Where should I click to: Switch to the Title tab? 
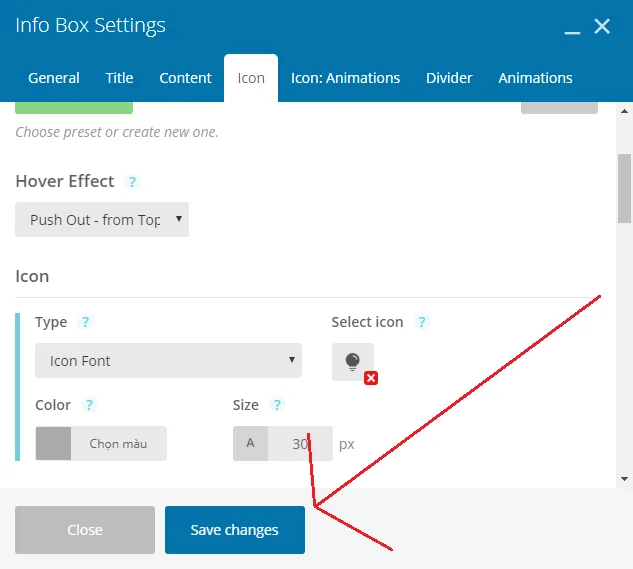point(119,78)
